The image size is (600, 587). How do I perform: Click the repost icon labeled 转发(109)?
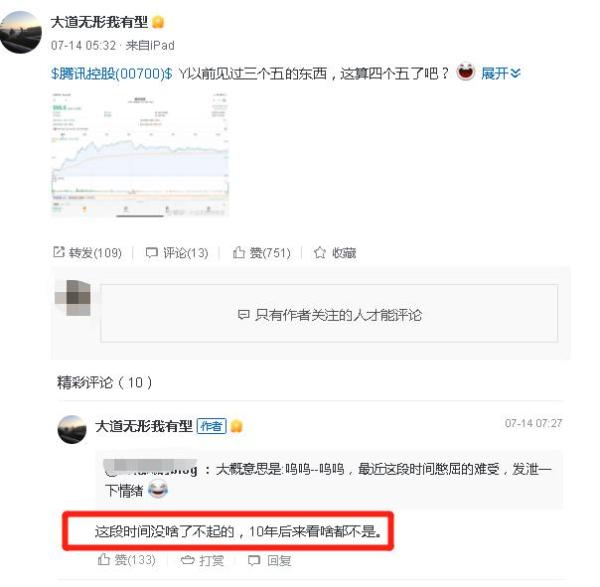pos(87,253)
